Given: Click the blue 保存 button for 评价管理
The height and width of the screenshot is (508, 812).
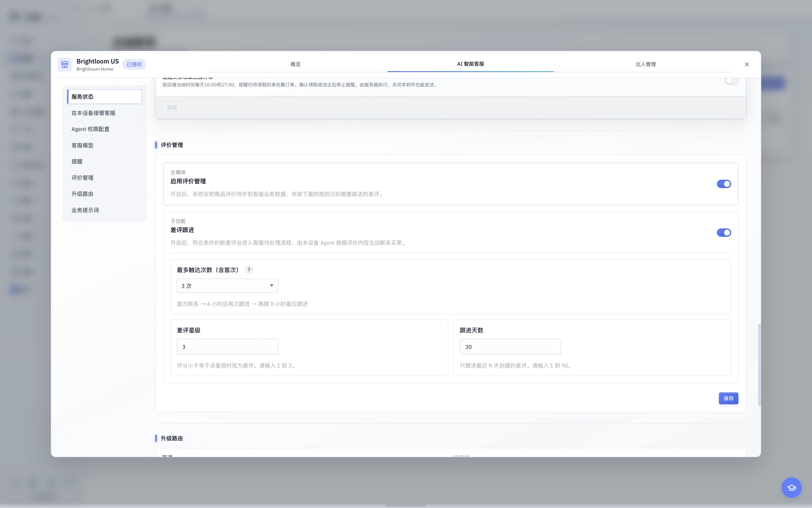Looking at the screenshot, I should click(x=728, y=398).
